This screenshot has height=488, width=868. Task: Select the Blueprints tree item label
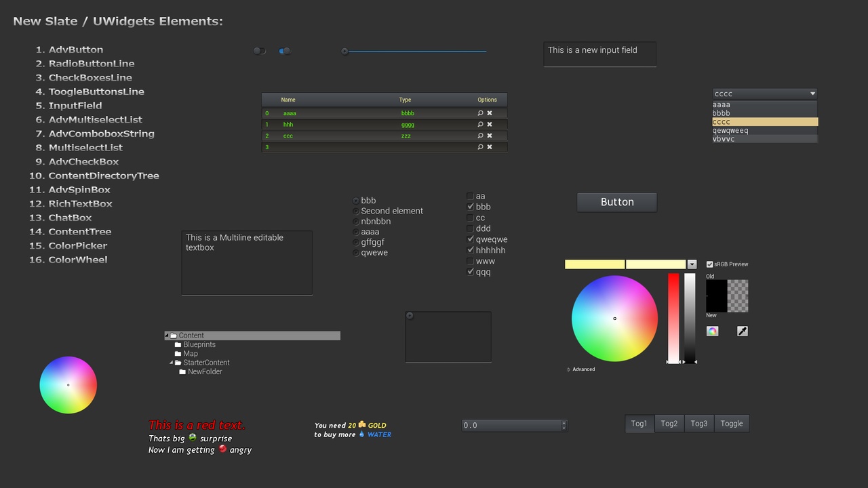tap(199, 344)
